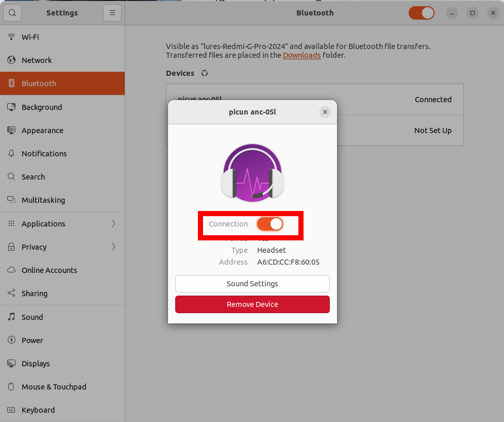
Task: Expand the Privacy chevron arrow
Action: (x=113, y=247)
